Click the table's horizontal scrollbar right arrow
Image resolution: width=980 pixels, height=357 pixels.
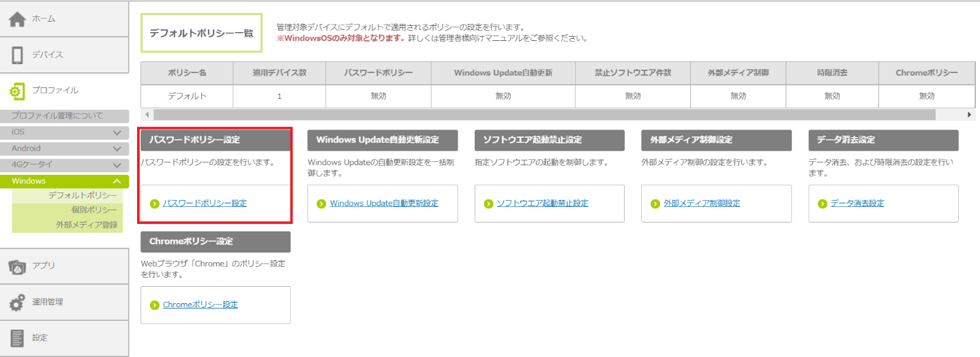click(x=970, y=115)
